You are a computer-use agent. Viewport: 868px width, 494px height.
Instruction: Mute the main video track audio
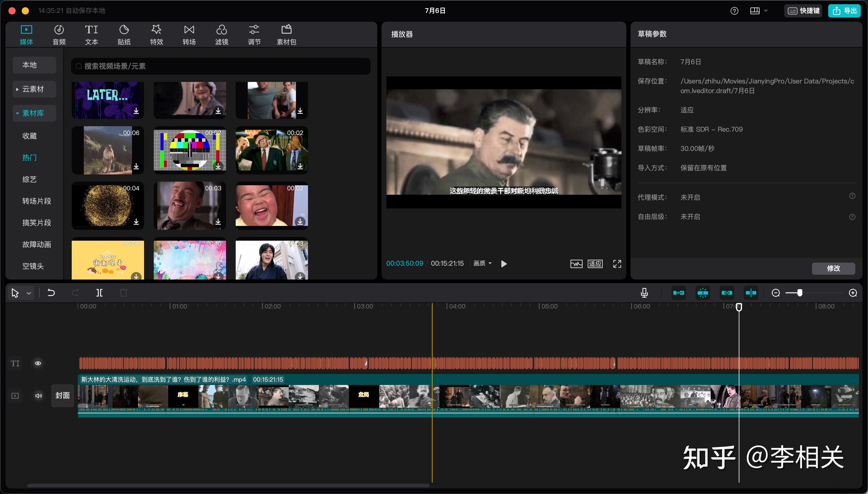click(x=39, y=396)
